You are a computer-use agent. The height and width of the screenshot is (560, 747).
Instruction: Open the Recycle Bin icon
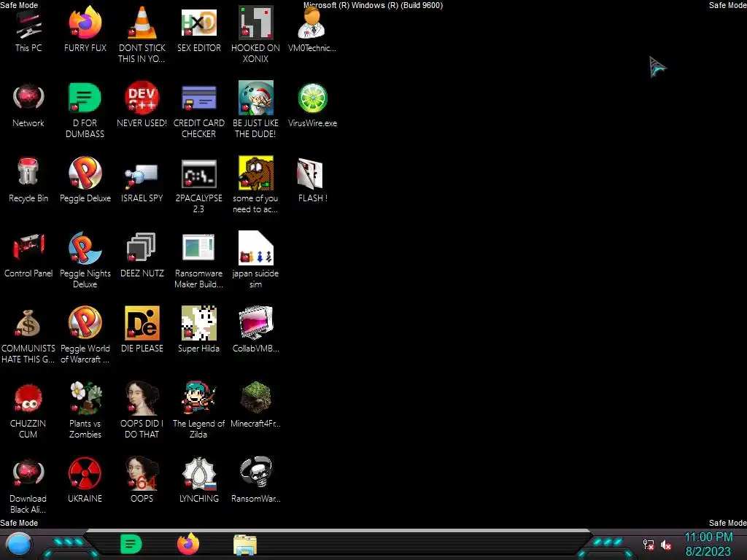28,171
